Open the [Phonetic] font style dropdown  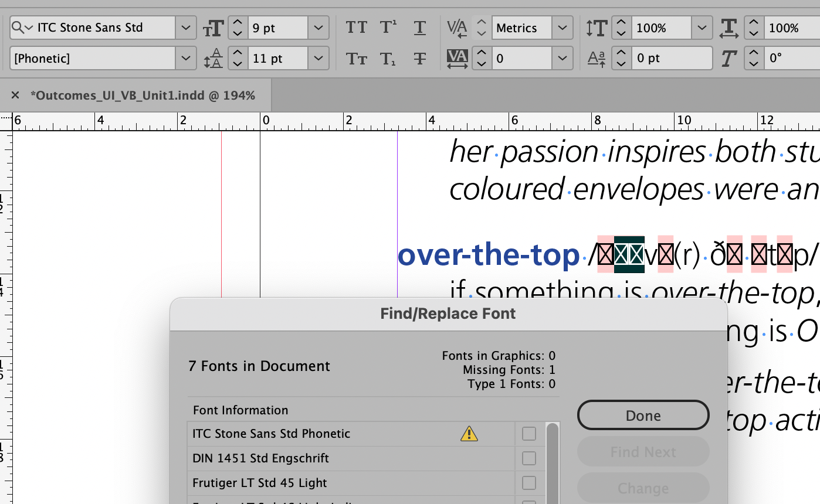[185, 58]
